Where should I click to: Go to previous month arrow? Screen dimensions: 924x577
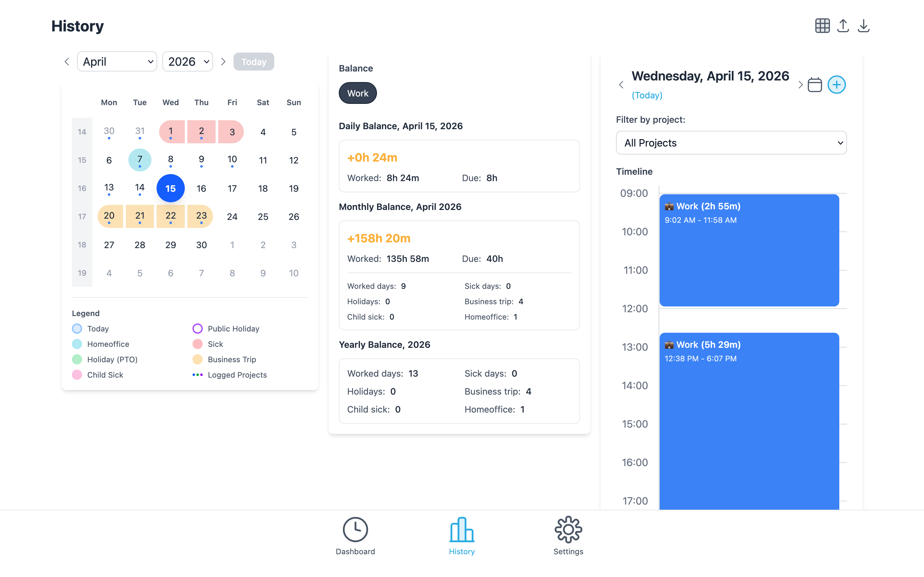pyautogui.click(x=67, y=62)
